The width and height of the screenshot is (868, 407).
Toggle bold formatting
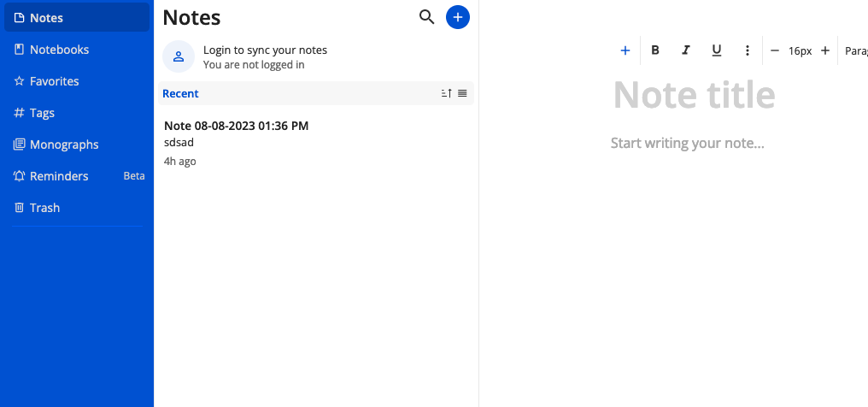pos(655,50)
